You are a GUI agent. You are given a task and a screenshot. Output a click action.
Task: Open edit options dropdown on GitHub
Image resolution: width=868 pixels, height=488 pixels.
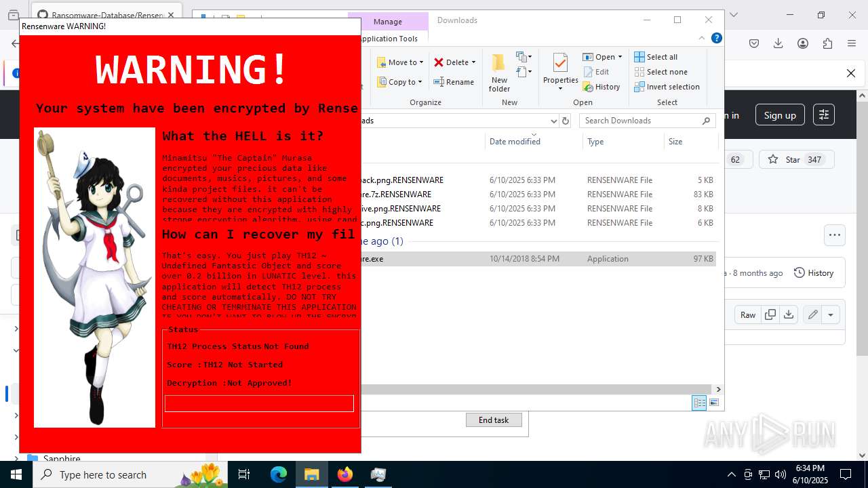[831, 314]
